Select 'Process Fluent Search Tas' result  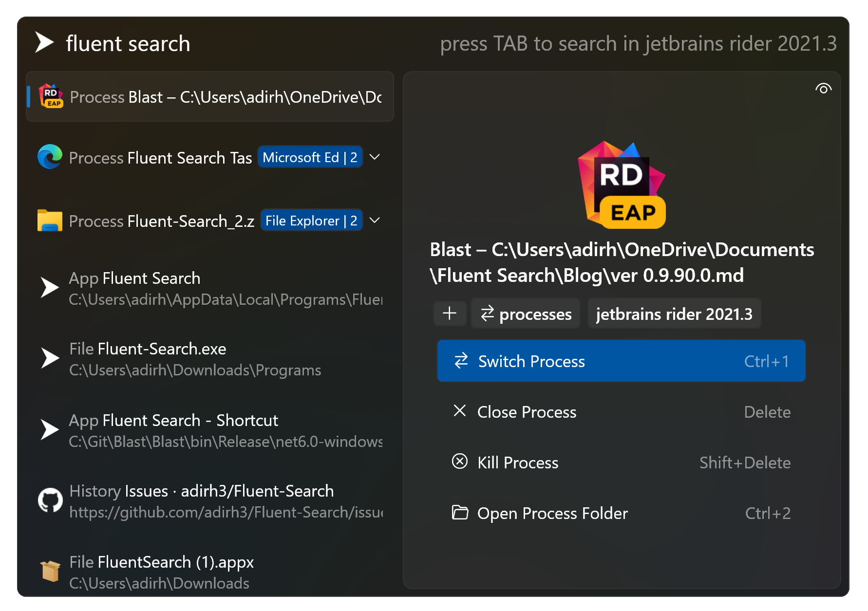(210, 157)
